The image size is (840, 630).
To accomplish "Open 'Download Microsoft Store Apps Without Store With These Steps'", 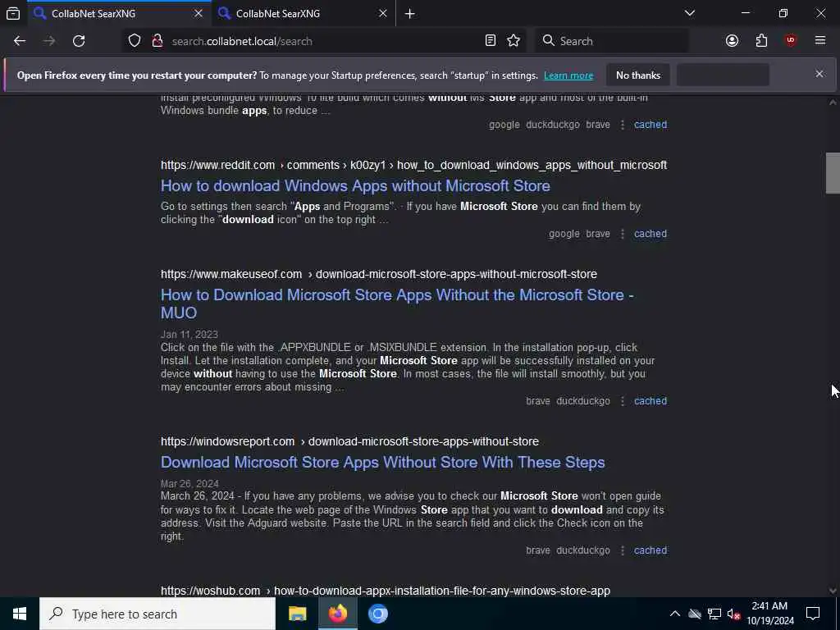I will (x=382, y=463).
